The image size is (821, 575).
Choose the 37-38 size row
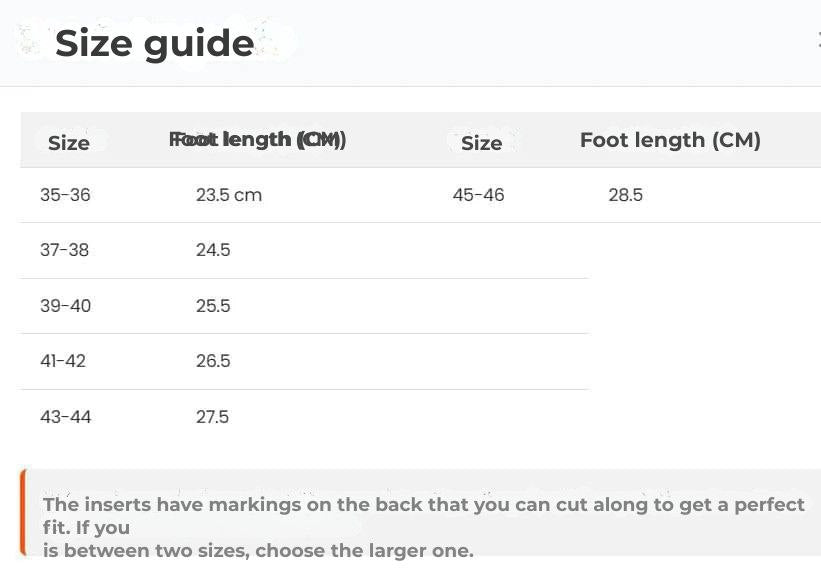pos(65,250)
